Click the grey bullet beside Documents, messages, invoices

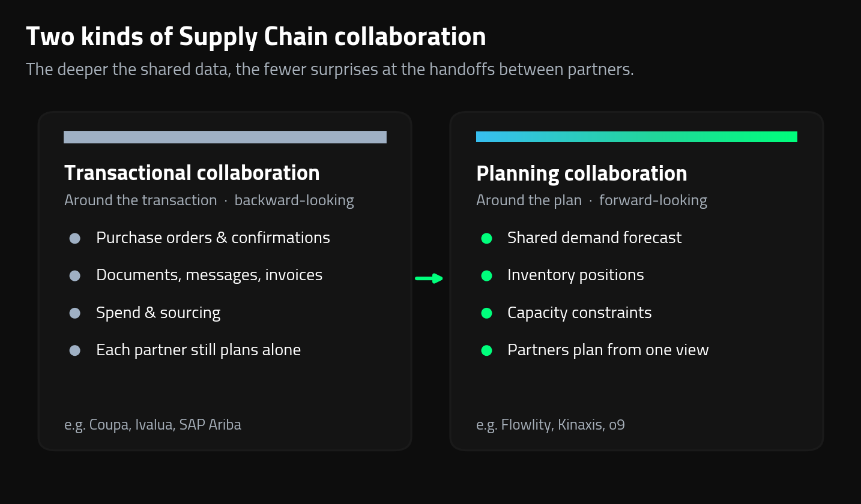point(75,275)
